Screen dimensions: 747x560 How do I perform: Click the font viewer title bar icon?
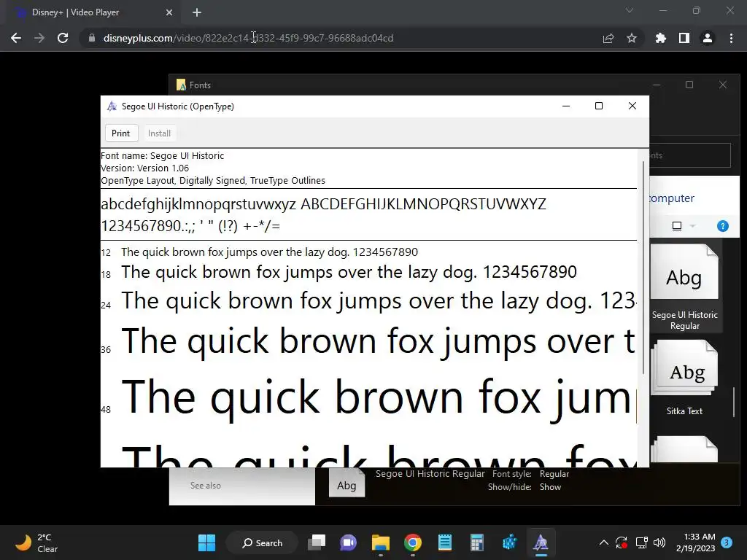(112, 106)
